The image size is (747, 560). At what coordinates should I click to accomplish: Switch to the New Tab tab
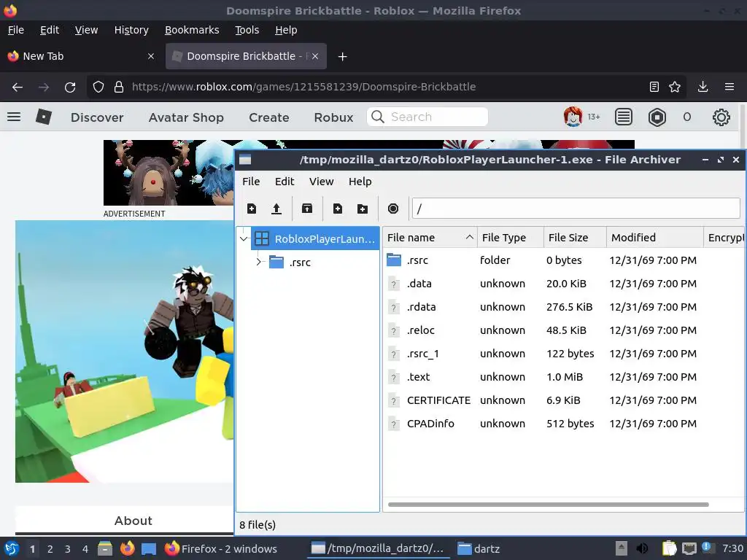pos(81,56)
